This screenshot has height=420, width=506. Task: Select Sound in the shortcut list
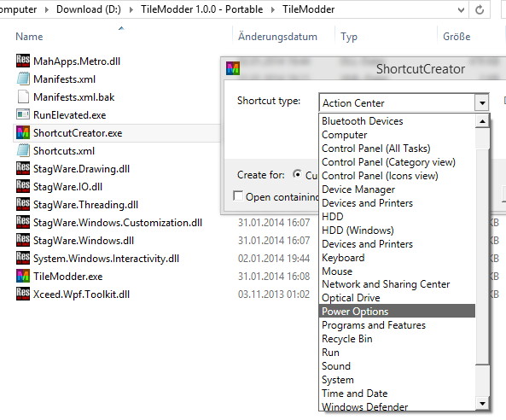tap(397, 366)
